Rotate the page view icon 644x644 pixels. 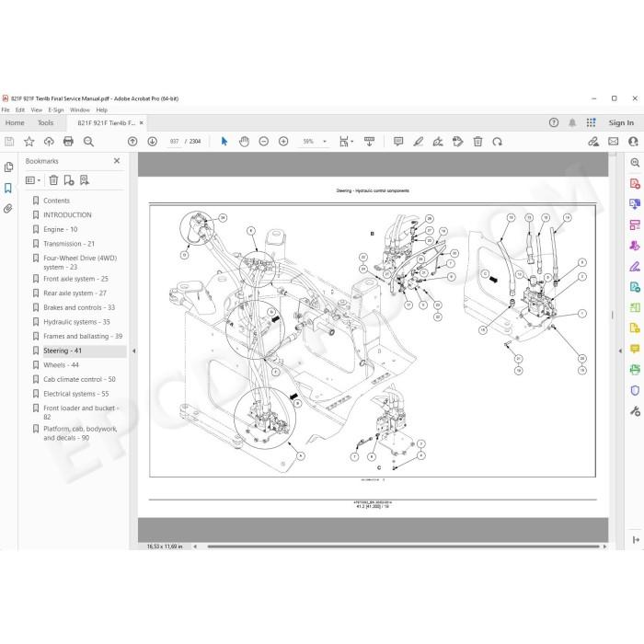[x=498, y=142]
